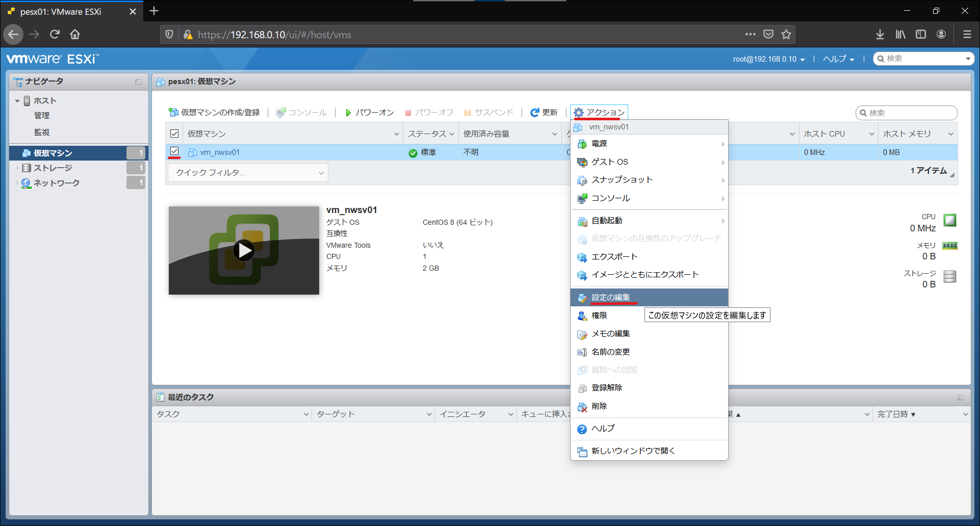Click the パワーオン button

(370, 113)
